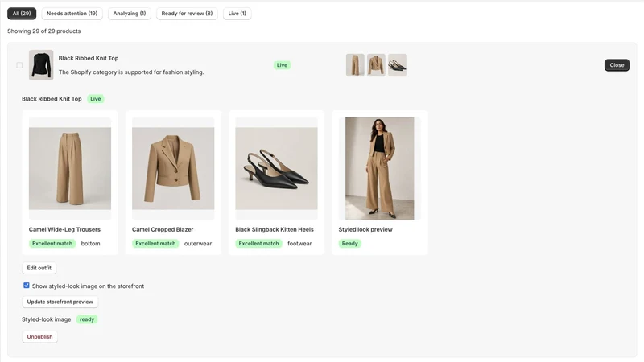The width and height of the screenshot is (644, 362).
Task: Uncheck Show styled-look image on storefront
Action: 27,286
